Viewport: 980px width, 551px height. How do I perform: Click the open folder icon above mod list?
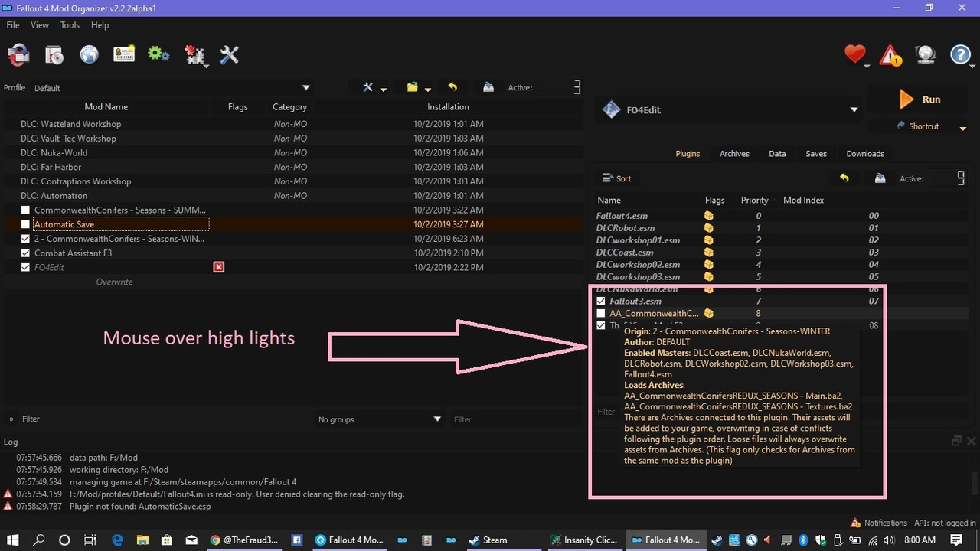point(412,87)
